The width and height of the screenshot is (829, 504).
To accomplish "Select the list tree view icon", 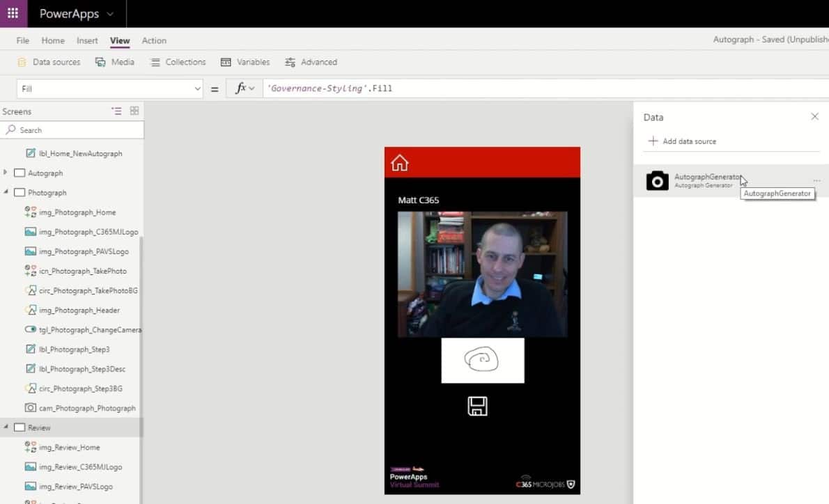I will tap(116, 111).
